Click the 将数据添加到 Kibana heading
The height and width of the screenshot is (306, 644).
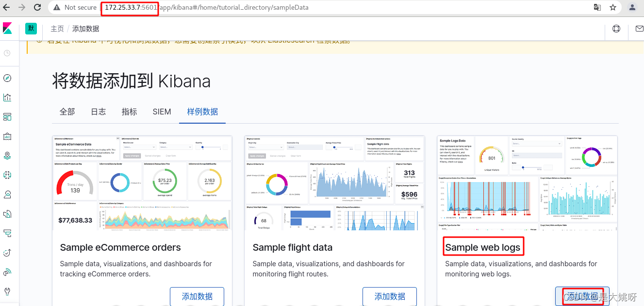coord(132,81)
